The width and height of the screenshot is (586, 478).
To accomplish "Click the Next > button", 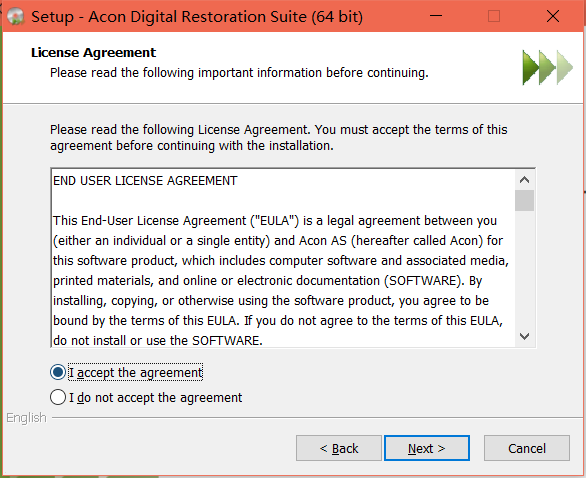I will tap(427, 448).
